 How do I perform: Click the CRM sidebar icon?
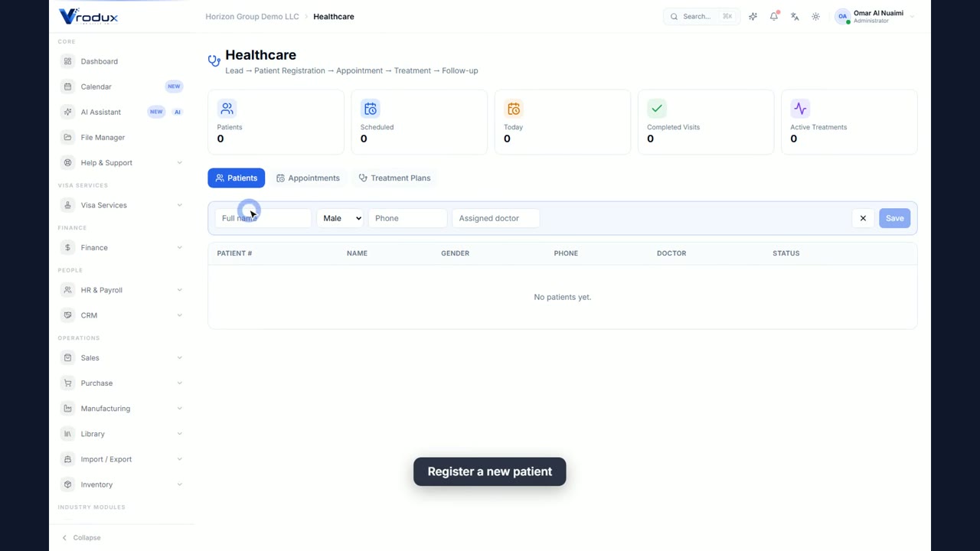point(67,315)
